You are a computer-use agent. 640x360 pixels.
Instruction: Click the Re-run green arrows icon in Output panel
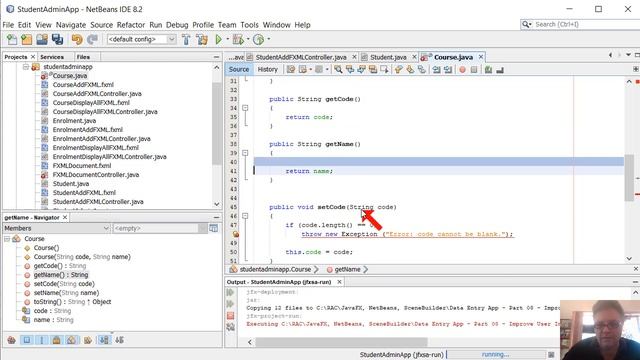tap(230, 292)
